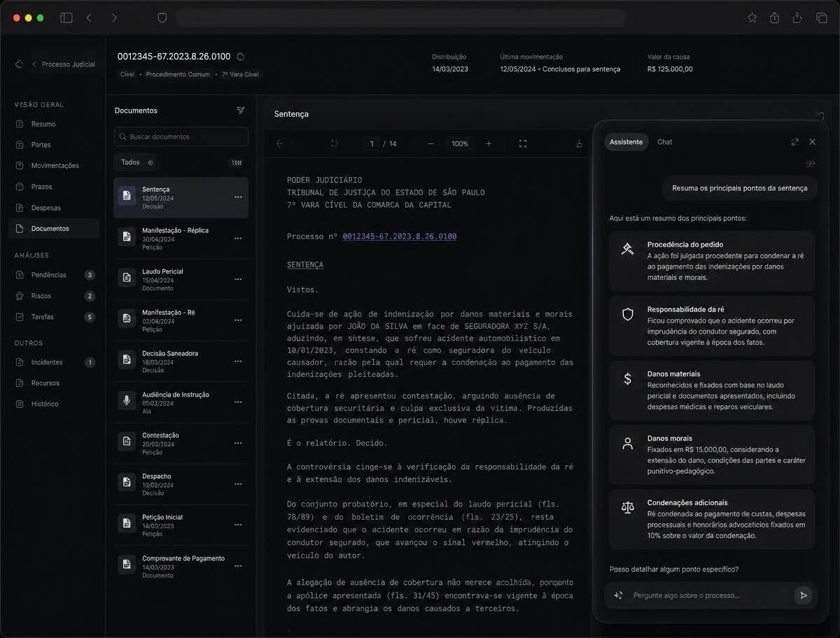Send the message to the assistant

click(x=803, y=595)
